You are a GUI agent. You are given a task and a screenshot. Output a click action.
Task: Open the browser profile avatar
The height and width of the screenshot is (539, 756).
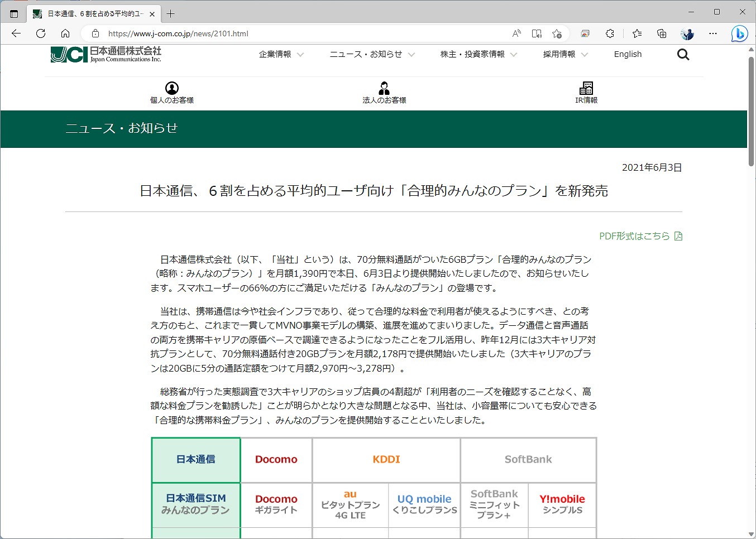pyautogui.click(x=687, y=33)
